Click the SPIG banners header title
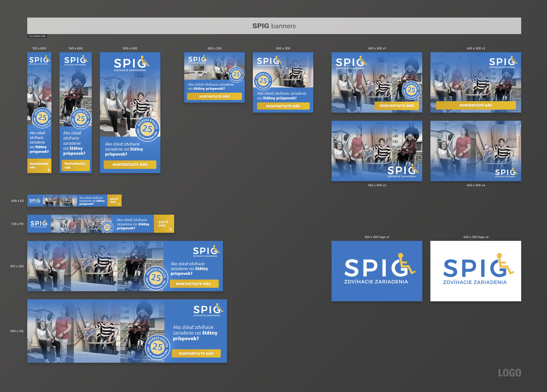This screenshot has height=392, width=547. pyautogui.click(x=274, y=26)
